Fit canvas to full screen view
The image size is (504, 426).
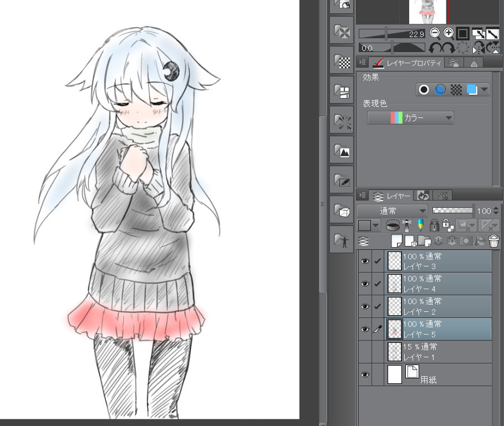tap(492, 33)
